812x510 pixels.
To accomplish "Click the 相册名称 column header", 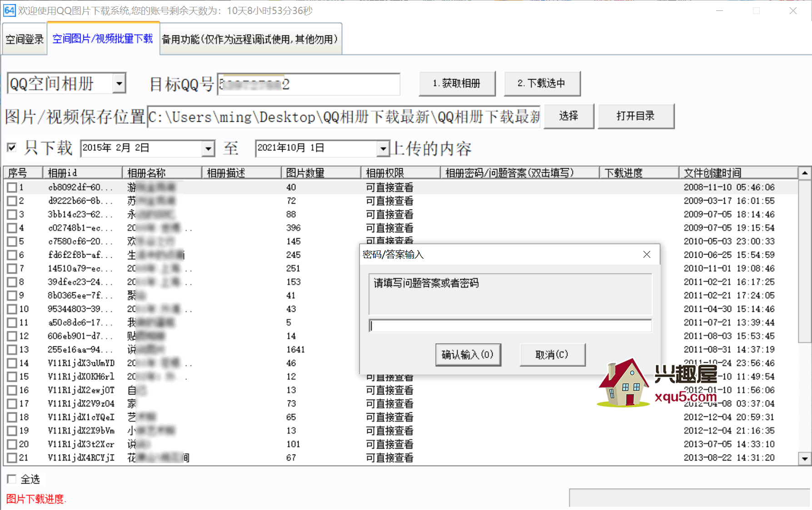I will click(x=162, y=173).
